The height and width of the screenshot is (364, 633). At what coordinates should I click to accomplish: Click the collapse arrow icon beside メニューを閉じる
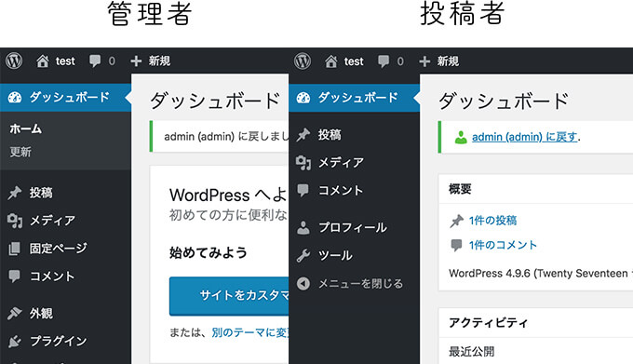pyautogui.click(x=303, y=284)
